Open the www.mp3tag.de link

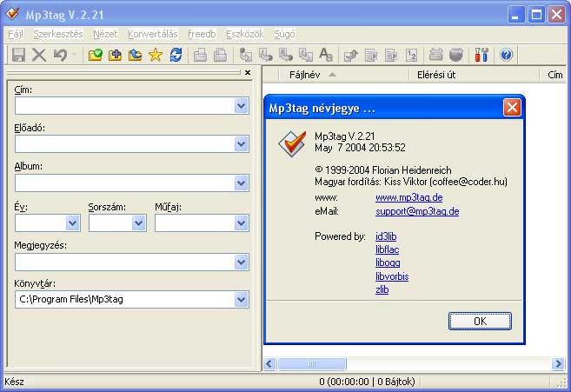click(409, 197)
